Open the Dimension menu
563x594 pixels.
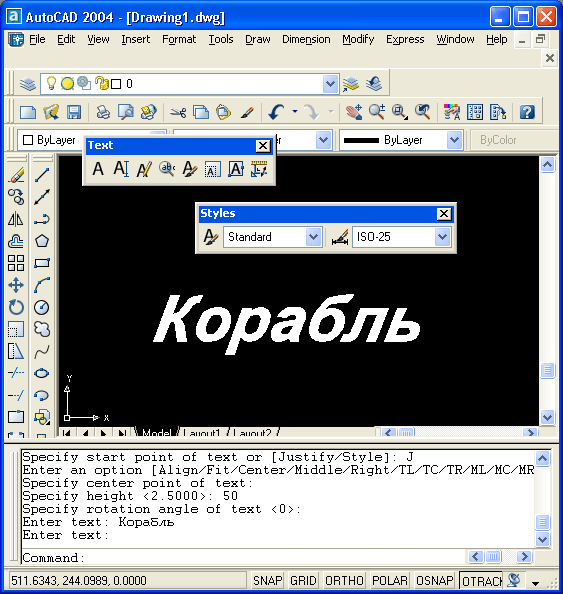[x=306, y=39]
